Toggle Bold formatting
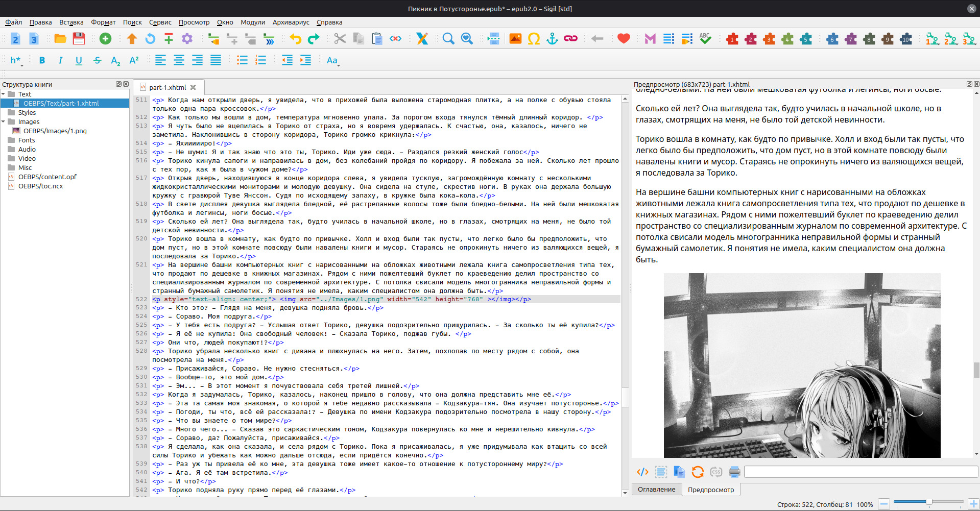980x511 pixels. tap(42, 60)
